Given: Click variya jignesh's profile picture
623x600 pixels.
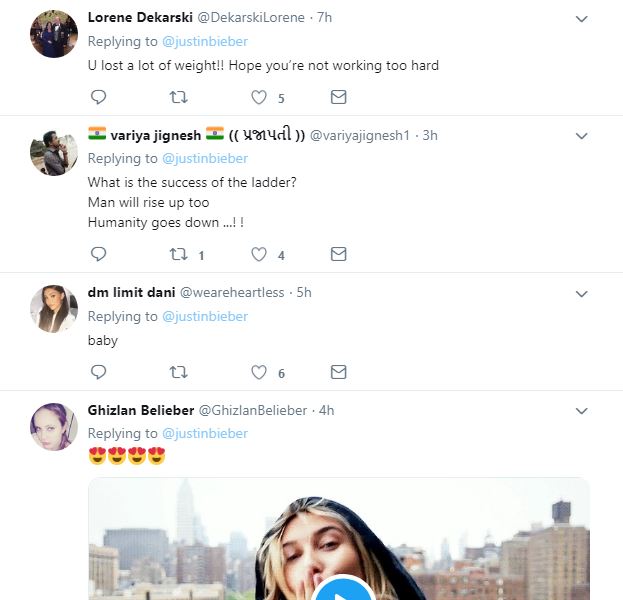Looking at the screenshot, I should (x=54, y=152).
